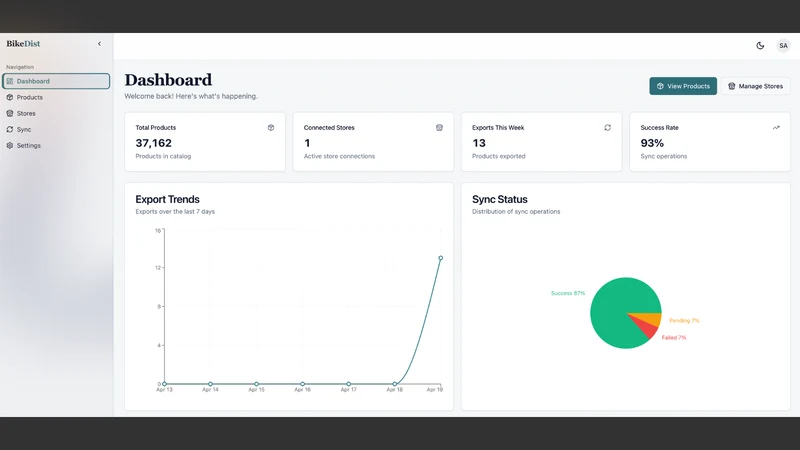Click the Active store connections caption

[x=339, y=156]
